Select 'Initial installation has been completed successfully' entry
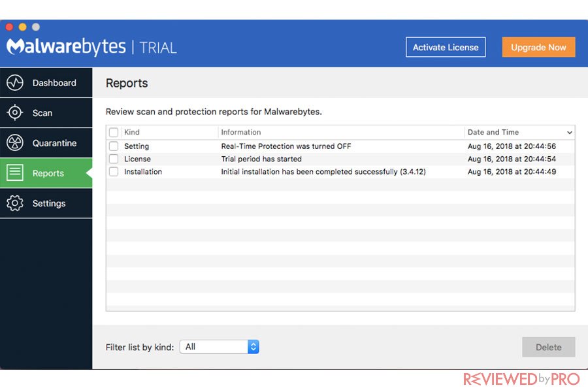The width and height of the screenshot is (588, 392). click(x=323, y=172)
